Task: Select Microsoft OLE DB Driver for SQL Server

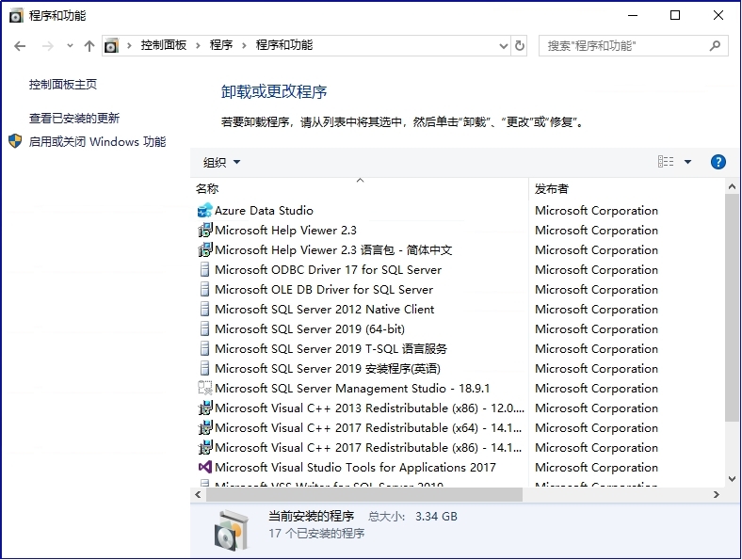Action: [324, 290]
